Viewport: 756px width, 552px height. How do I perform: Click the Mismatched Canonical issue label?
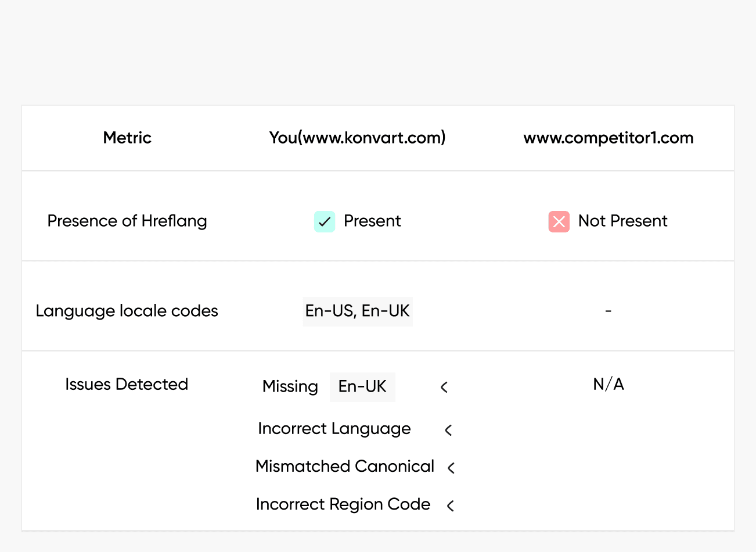tap(345, 467)
